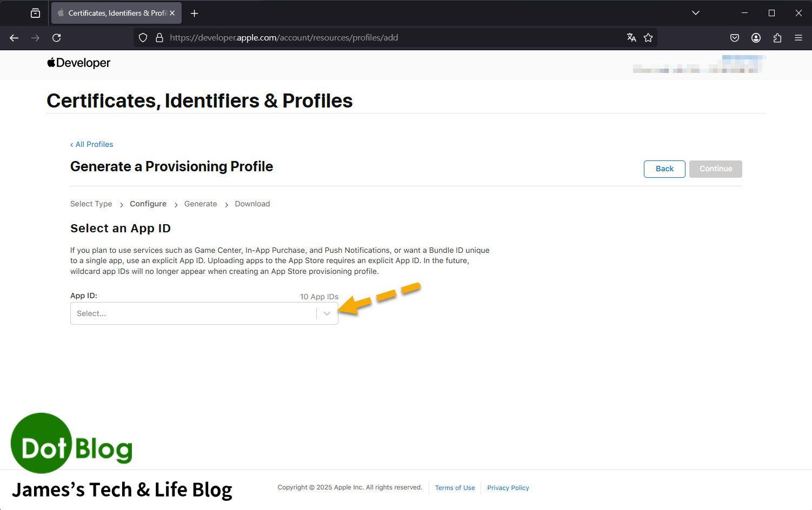Click the list all tabs chevron
The width and height of the screenshot is (812, 510).
(x=696, y=13)
